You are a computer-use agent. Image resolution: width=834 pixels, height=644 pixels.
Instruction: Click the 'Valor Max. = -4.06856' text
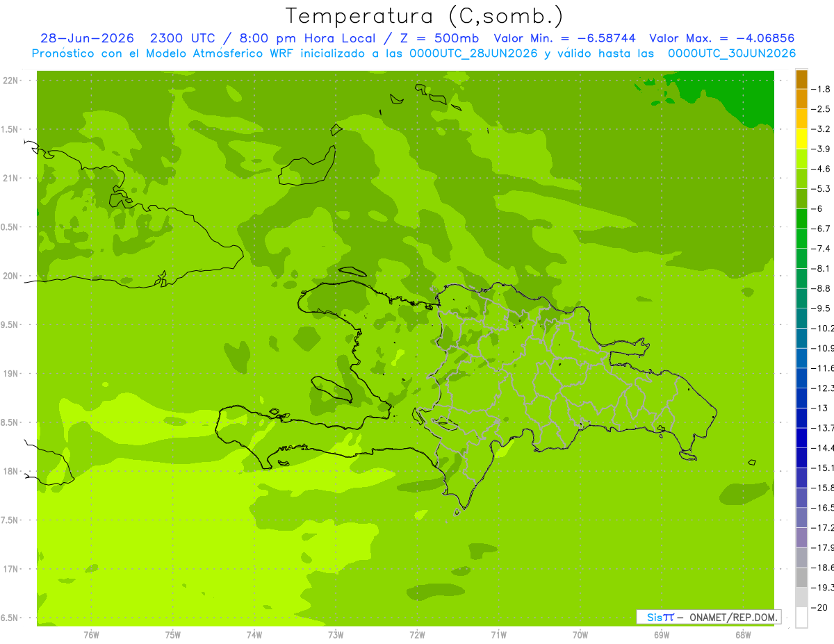[x=721, y=38]
